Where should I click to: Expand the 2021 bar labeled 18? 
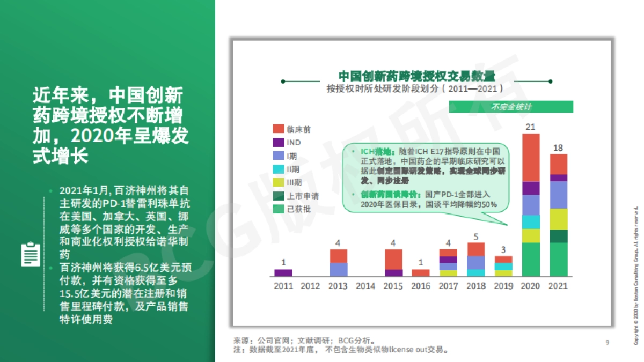click(558, 215)
